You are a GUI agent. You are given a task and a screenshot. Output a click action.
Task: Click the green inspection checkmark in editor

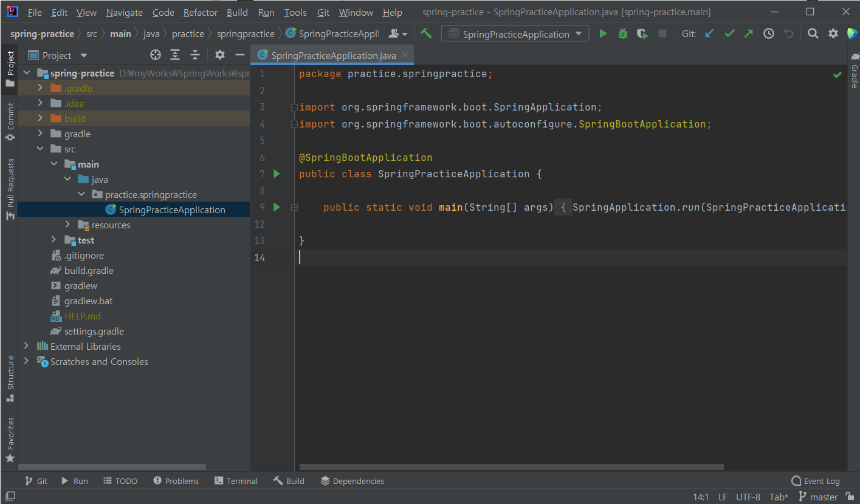pyautogui.click(x=838, y=75)
